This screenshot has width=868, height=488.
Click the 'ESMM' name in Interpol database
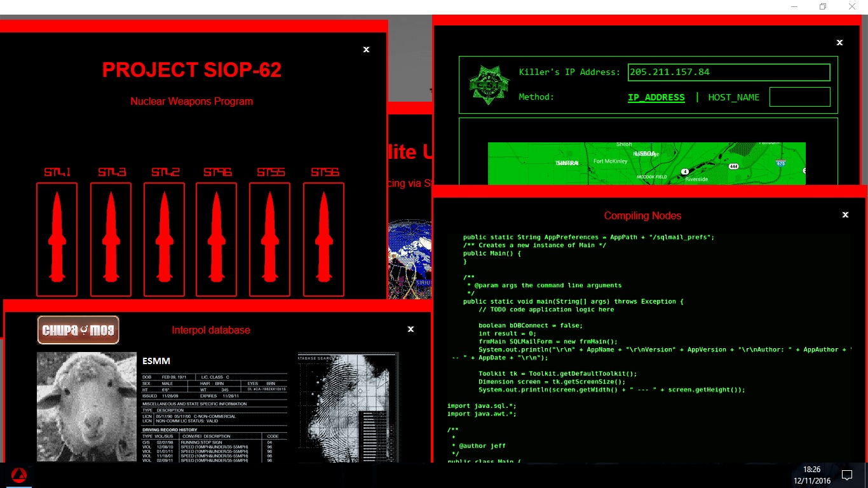(x=156, y=362)
